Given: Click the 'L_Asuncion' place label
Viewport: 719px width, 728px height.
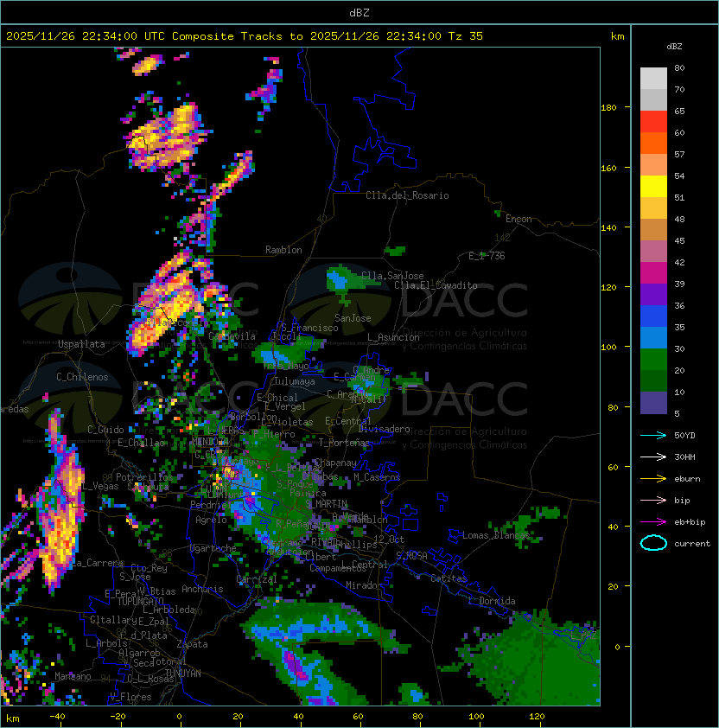Looking at the screenshot, I should 393,337.
